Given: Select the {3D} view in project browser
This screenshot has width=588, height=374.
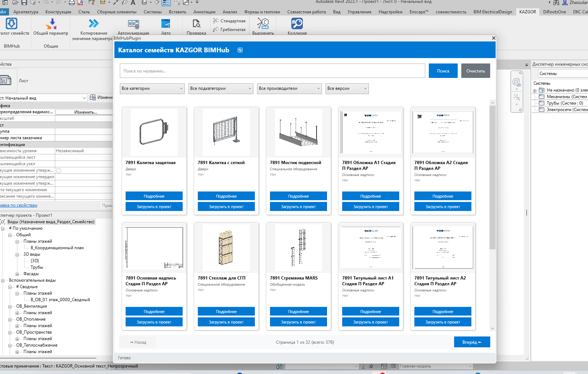Looking at the screenshot, I should click(35, 261).
